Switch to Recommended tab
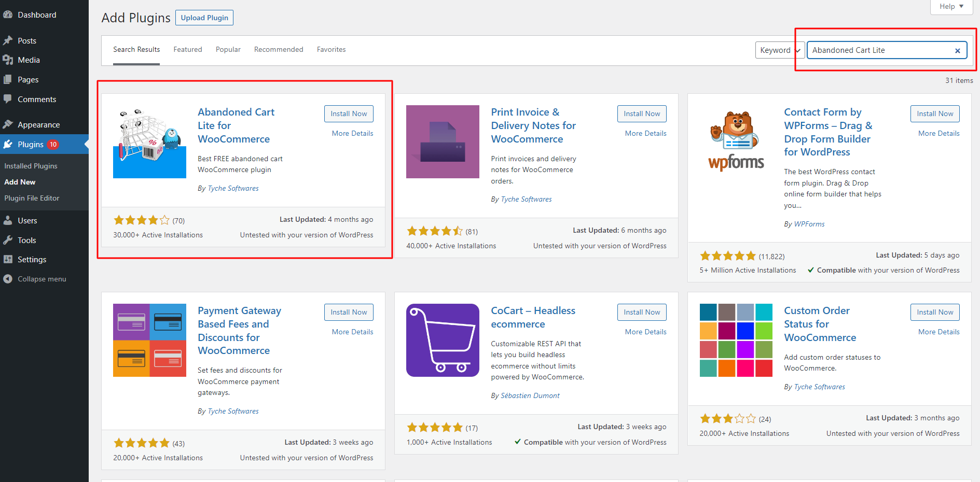 pyautogui.click(x=279, y=50)
